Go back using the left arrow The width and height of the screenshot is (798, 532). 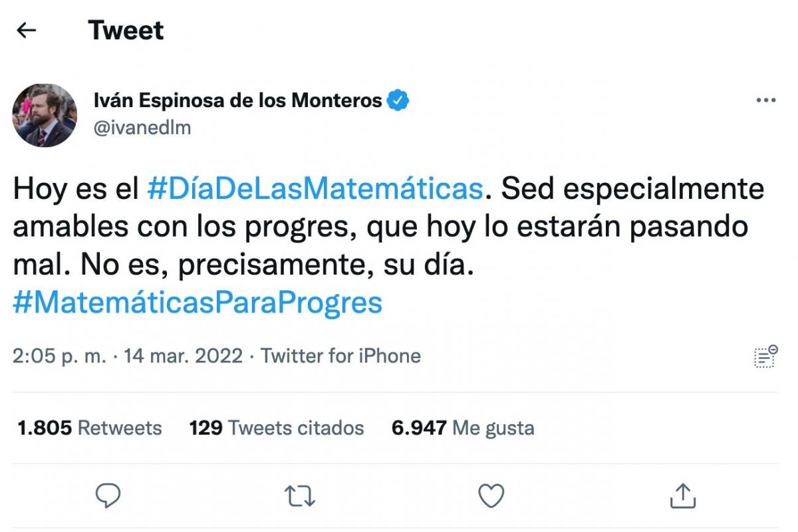27,31
